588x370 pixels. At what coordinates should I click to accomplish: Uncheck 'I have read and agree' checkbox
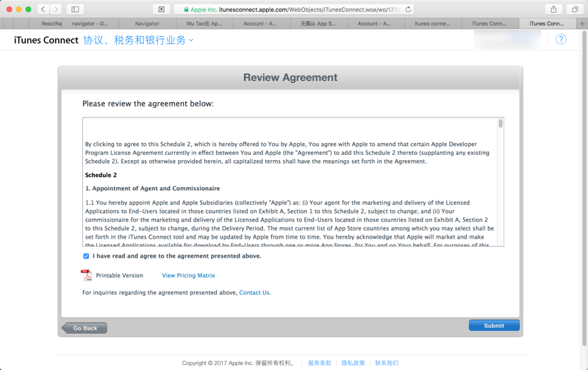(86, 256)
